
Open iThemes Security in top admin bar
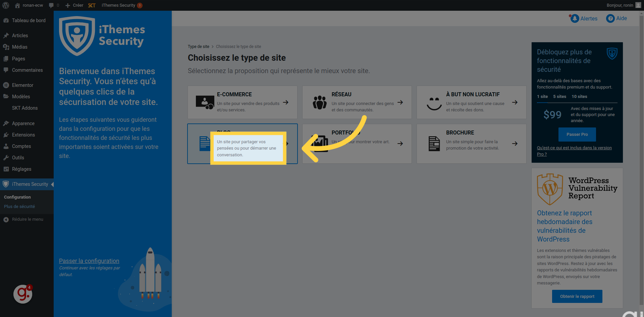[122, 5]
